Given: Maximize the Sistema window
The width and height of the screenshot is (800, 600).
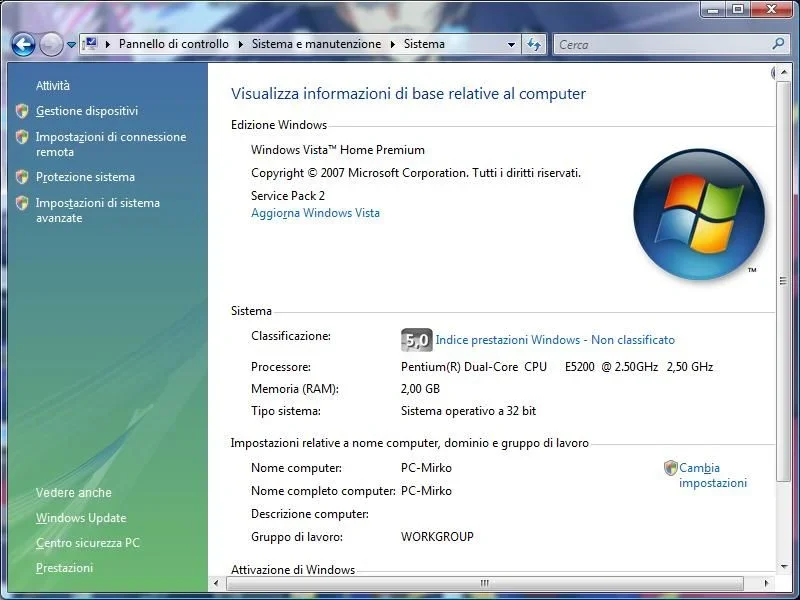Looking at the screenshot, I should pyautogui.click(x=738, y=9).
